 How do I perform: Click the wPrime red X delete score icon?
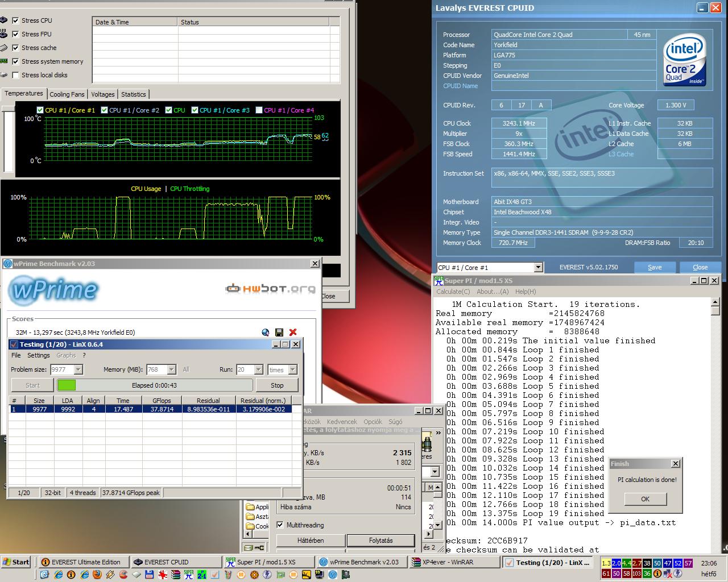[x=293, y=332]
